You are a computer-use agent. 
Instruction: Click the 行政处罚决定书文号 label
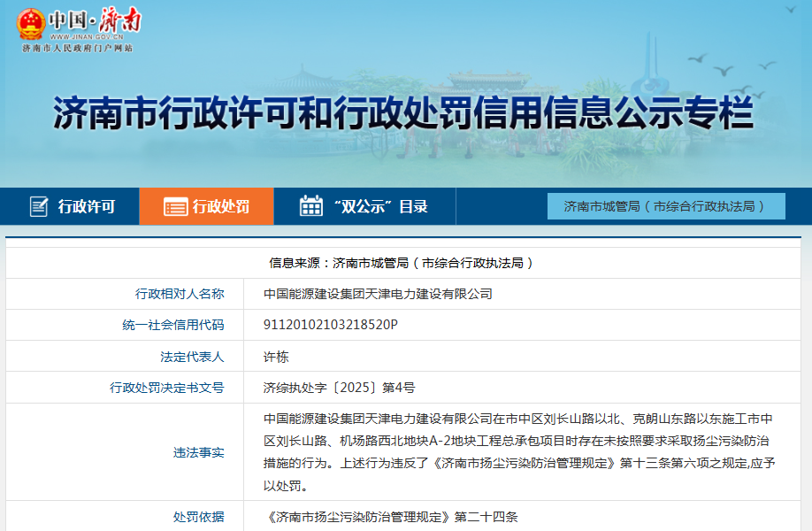[167, 388]
